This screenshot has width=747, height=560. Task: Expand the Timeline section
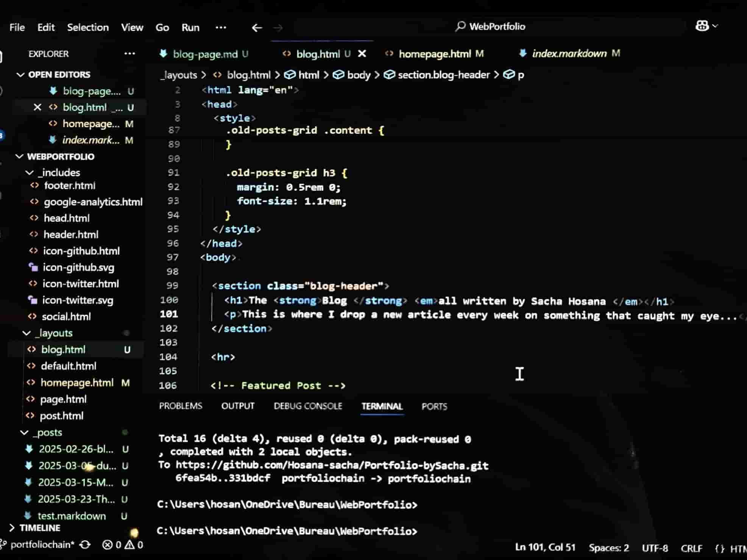pyautogui.click(x=12, y=528)
